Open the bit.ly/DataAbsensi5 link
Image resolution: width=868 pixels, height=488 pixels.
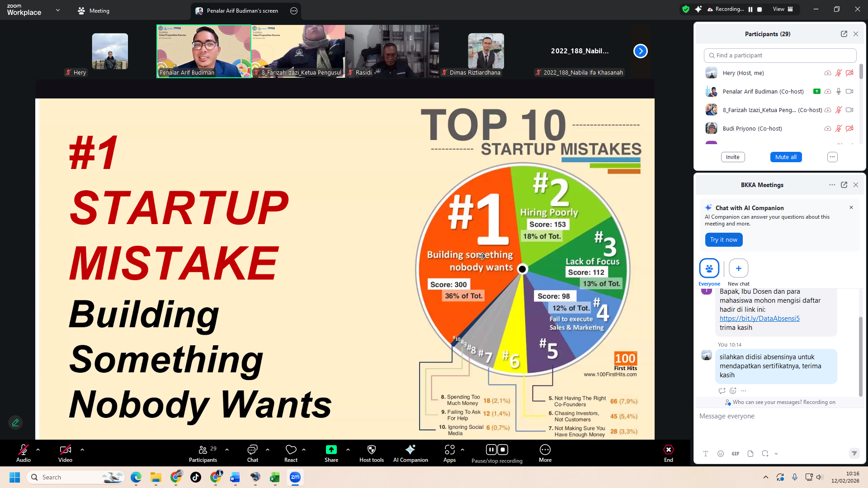759,319
